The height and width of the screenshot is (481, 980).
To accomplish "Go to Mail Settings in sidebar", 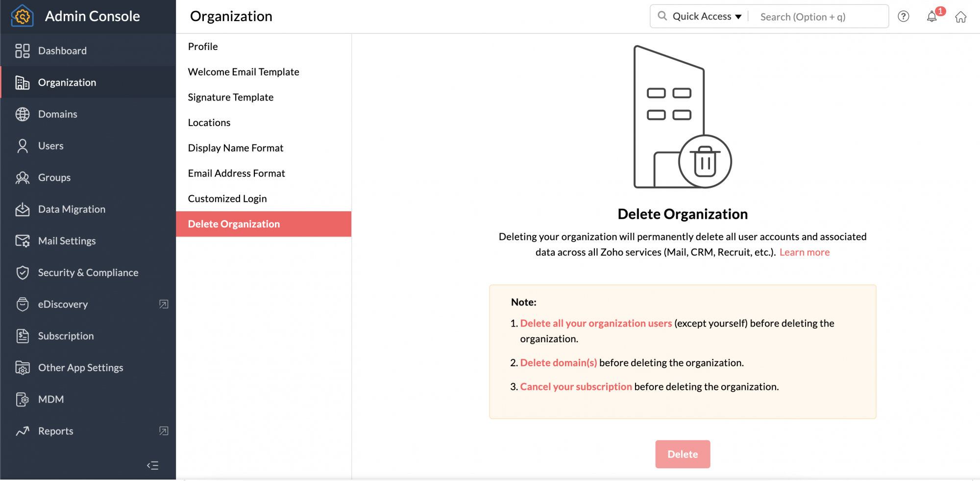I will [67, 241].
